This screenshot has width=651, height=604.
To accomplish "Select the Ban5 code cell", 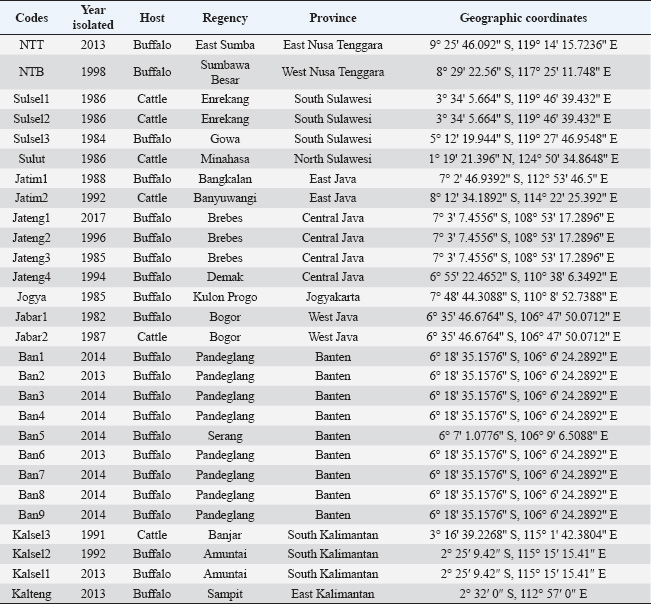I will (30, 435).
